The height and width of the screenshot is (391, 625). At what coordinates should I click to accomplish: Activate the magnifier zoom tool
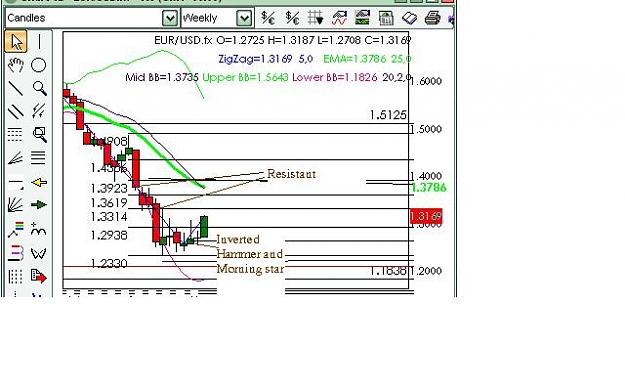[39, 88]
